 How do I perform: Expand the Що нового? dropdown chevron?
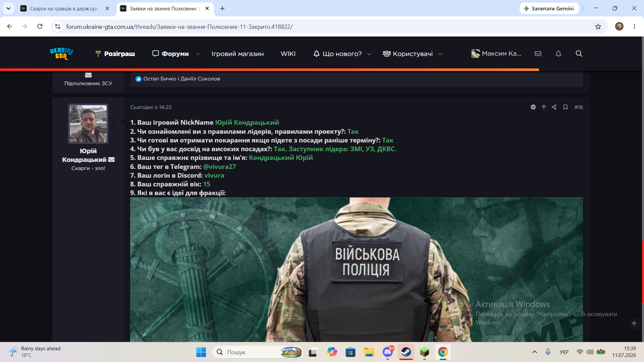pos(369,54)
